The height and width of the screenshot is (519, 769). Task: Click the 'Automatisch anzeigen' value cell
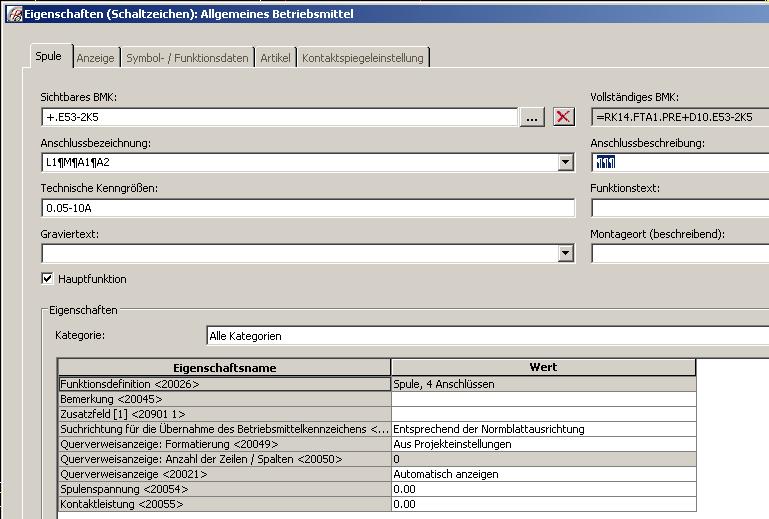coord(543,474)
